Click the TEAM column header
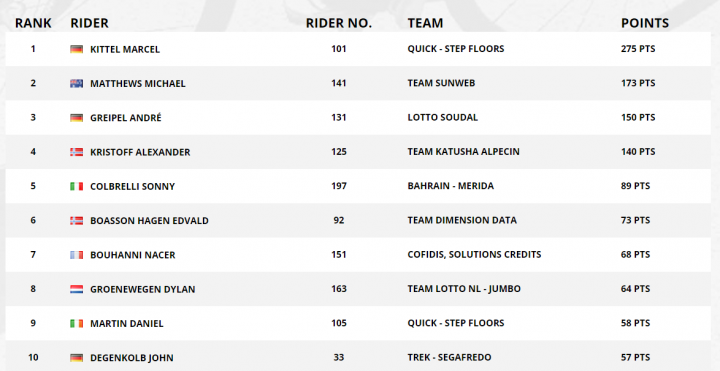 [x=425, y=23]
